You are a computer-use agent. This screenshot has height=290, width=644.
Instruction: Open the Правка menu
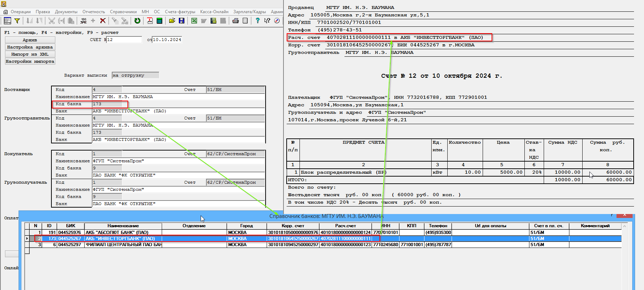tap(43, 12)
